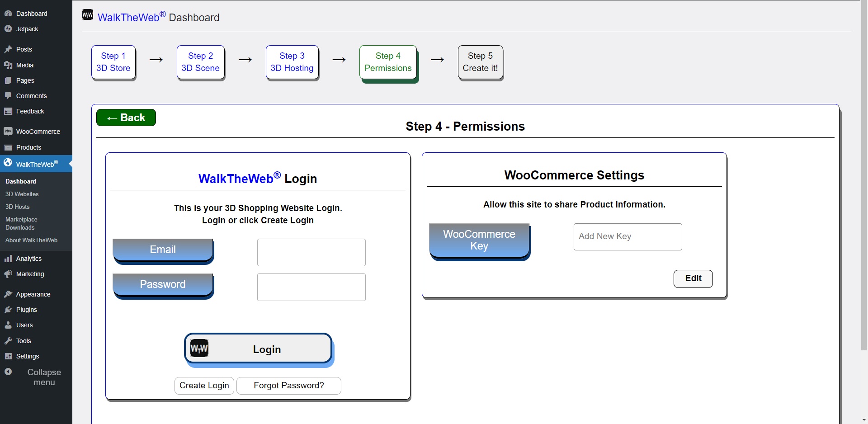
Task: Click the Marketing megaphone icon
Action: click(8, 274)
